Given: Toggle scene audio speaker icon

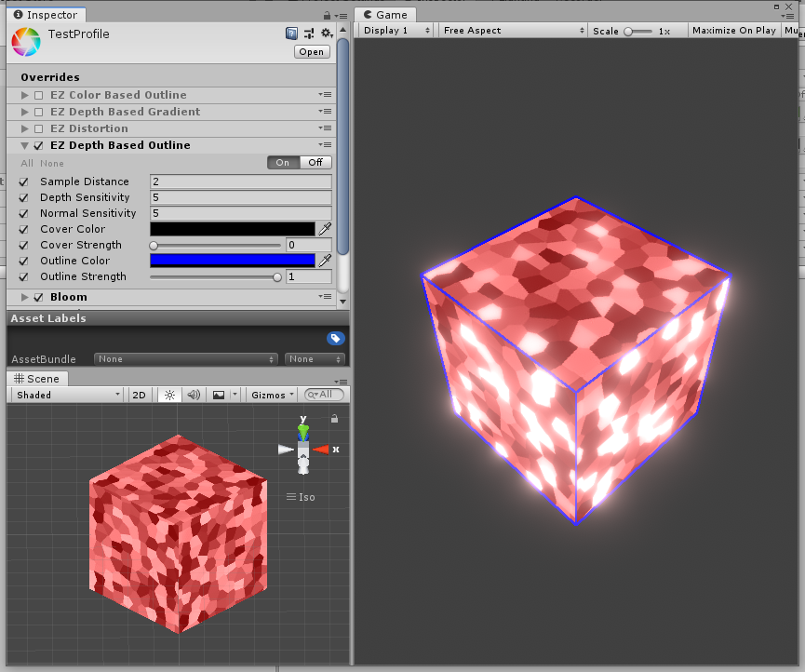Looking at the screenshot, I should coord(194,395).
